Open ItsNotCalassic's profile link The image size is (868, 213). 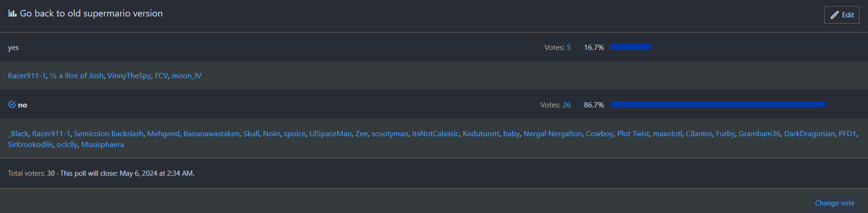coord(435,134)
